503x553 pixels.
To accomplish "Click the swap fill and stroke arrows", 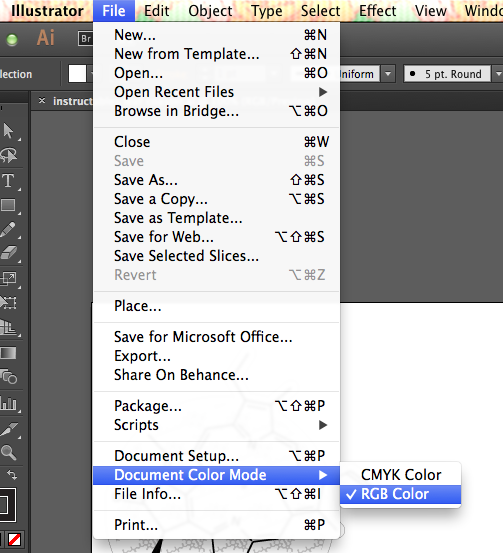I will point(12,475).
